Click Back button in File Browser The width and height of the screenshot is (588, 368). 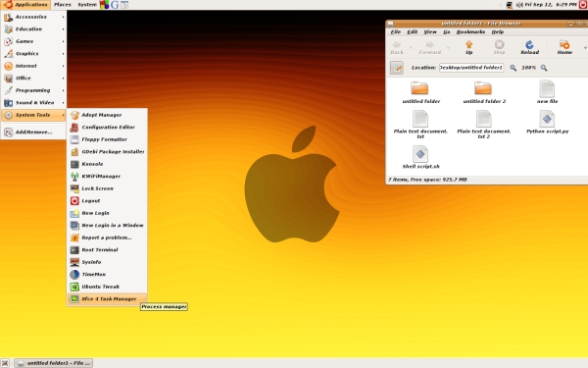pyautogui.click(x=397, y=48)
